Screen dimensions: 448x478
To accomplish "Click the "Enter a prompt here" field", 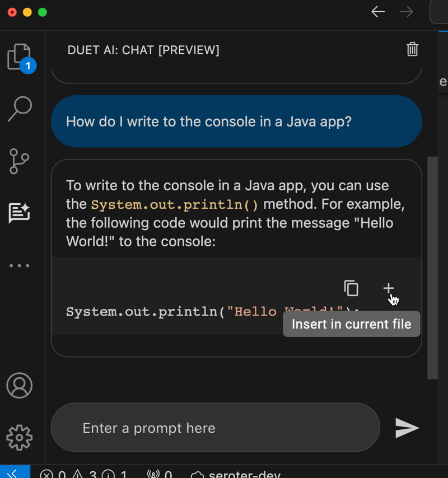I will coord(216,428).
